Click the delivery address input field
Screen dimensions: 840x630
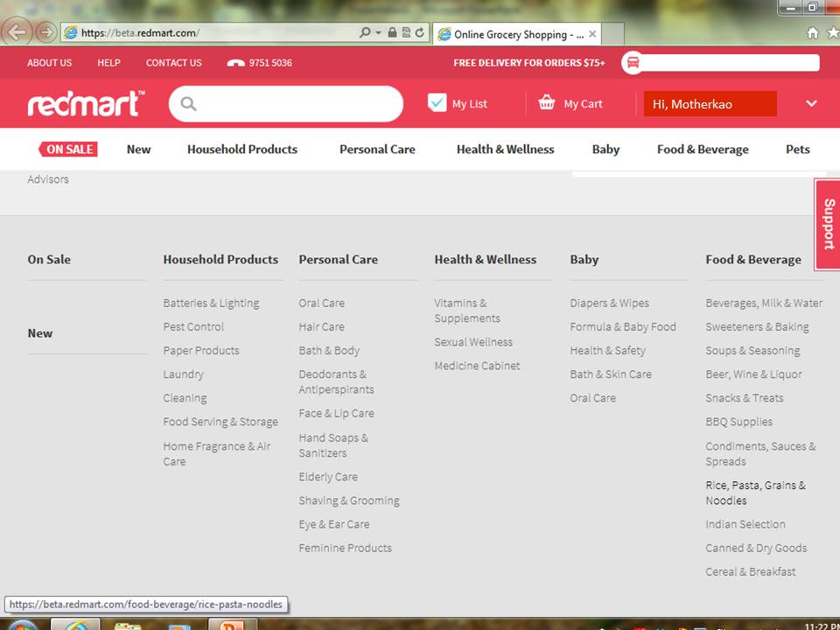coord(730,63)
